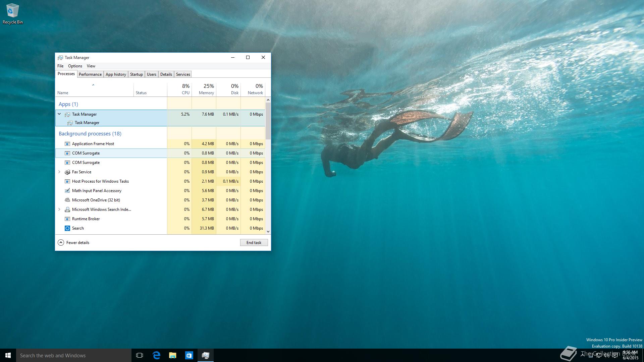
Task: Click the Microsoft Windows Search Indexer icon
Action: [x=67, y=209]
